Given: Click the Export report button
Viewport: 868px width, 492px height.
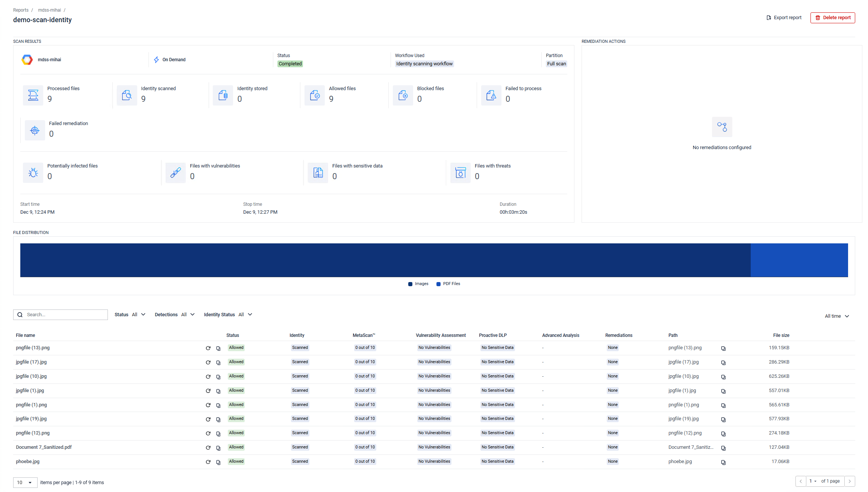Looking at the screenshot, I should coord(784,18).
